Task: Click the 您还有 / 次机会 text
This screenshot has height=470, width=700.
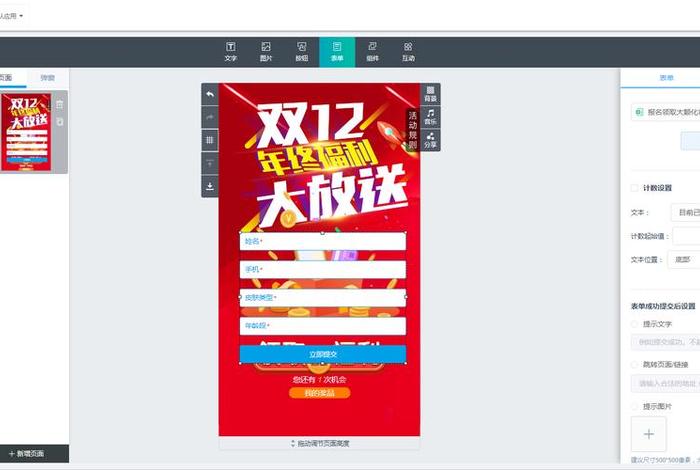Action: click(x=320, y=379)
